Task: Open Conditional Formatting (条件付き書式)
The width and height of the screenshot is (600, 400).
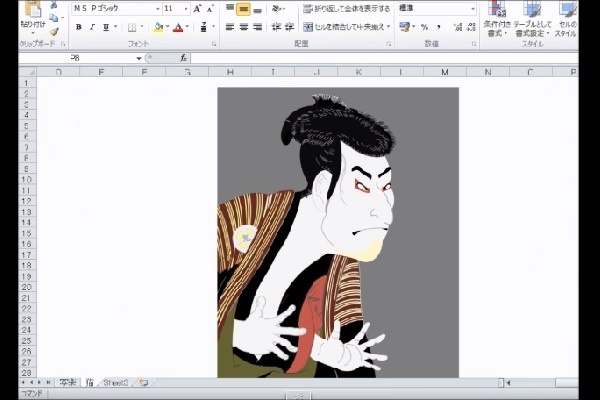Action: pos(497,18)
